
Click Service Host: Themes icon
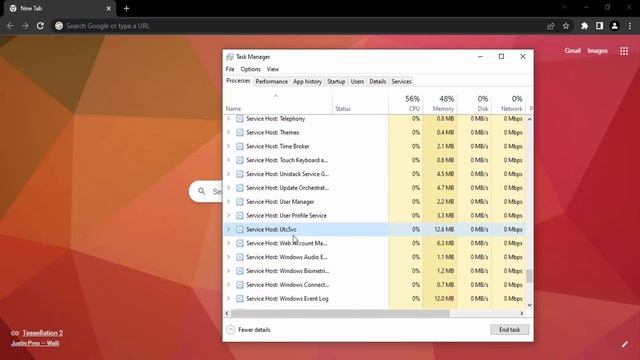(240, 133)
